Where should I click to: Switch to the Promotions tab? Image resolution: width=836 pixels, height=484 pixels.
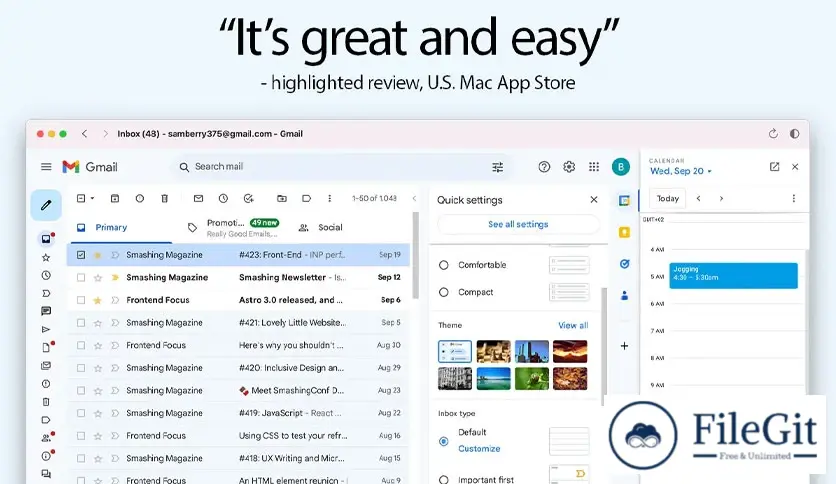(233, 228)
